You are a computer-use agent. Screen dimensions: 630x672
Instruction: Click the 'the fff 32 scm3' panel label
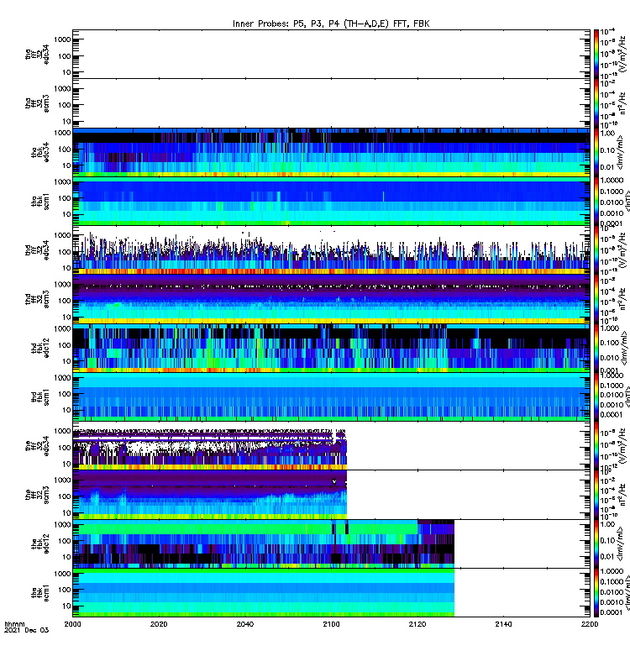click(x=37, y=495)
